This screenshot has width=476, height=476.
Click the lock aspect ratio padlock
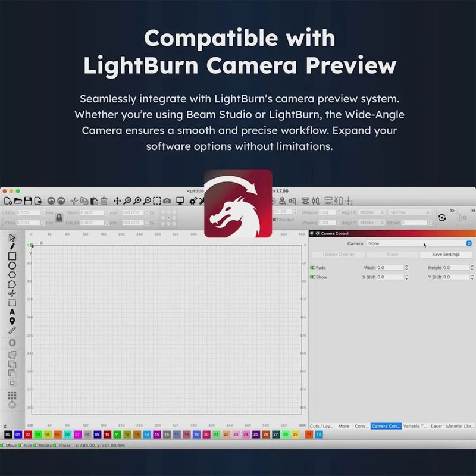(59, 217)
